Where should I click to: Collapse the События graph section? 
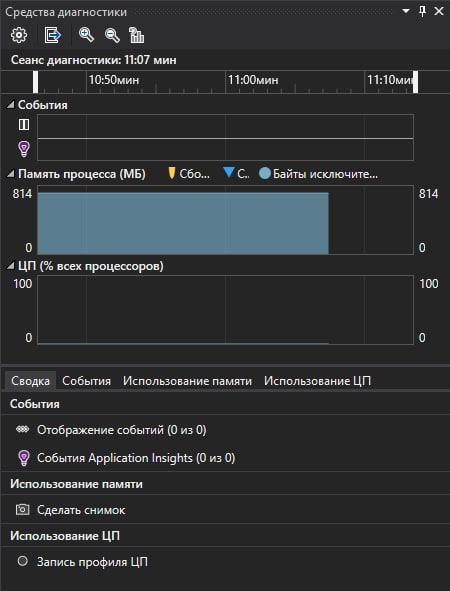click(x=11, y=104)
